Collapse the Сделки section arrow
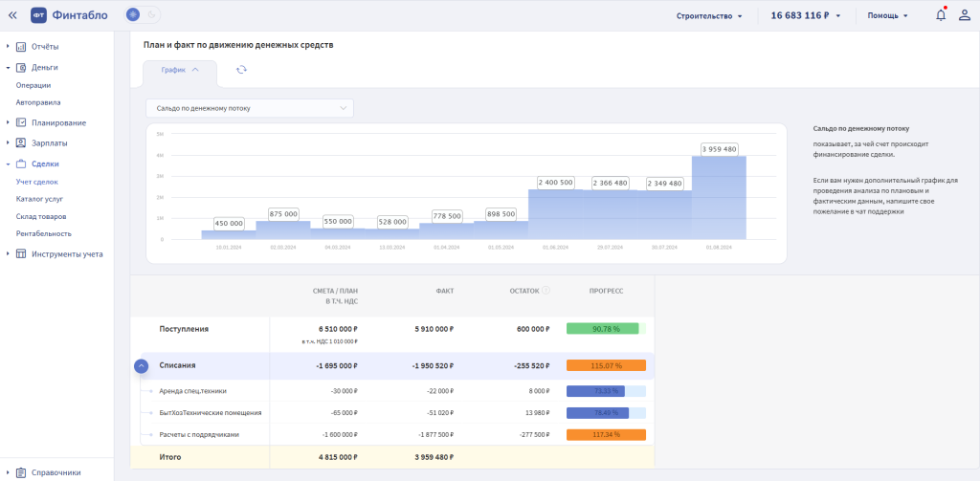Image resolution: width=980 pixels, height=481 pixels. pyautogui.click(x=8, y=164)
